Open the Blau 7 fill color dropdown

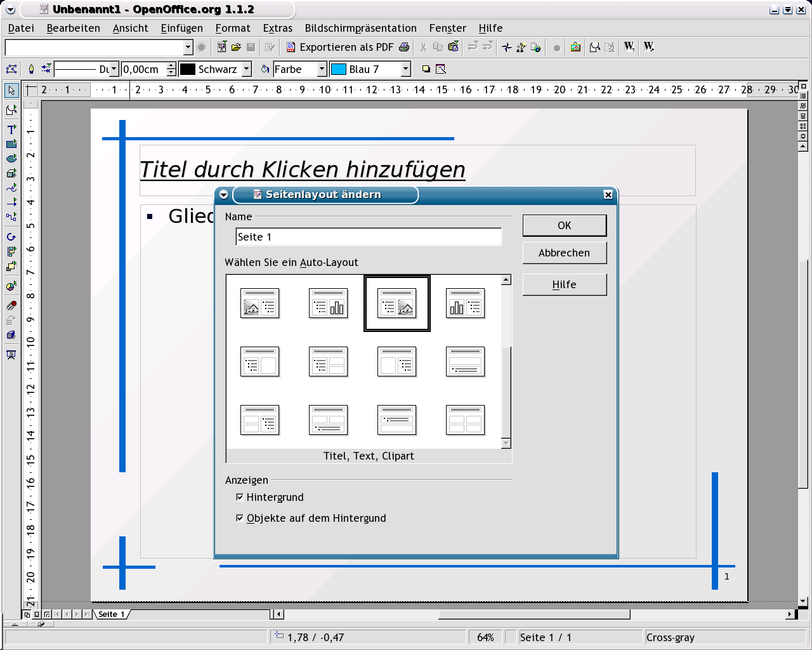406,69
